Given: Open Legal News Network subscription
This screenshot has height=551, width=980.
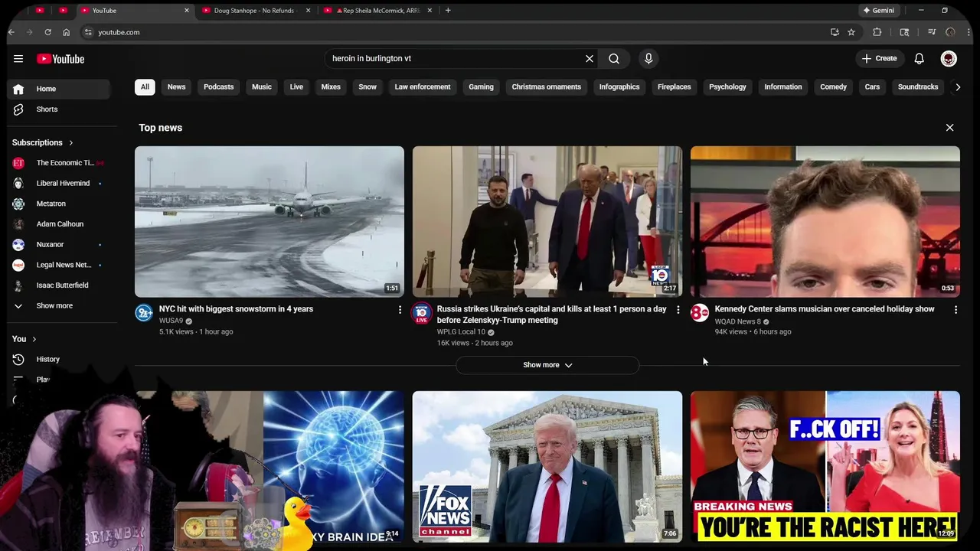Looking at the screenshot, I should pos(59,265).
